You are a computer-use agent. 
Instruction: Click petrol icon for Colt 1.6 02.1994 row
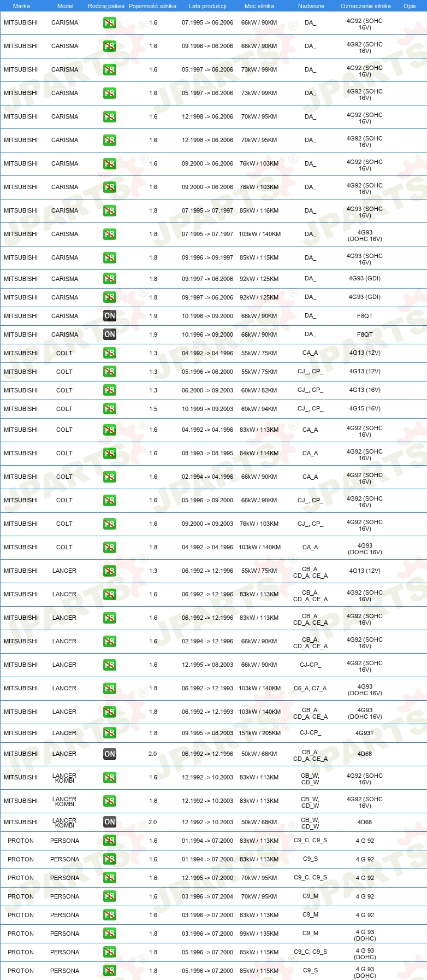tap(110, 477)
